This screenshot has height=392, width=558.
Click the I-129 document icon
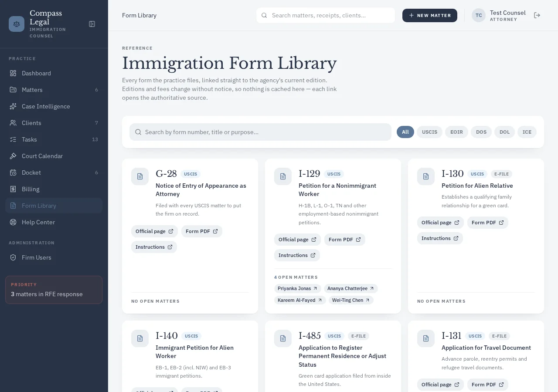pos(283,176)
